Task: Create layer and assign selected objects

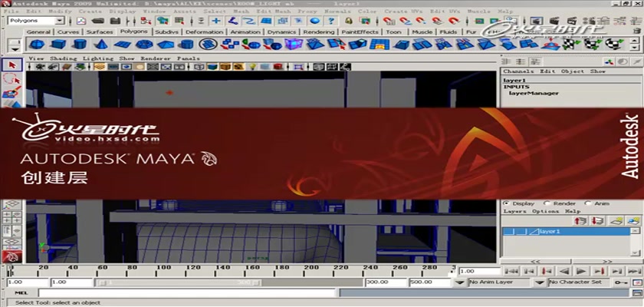Action: [x=633, y=221]
